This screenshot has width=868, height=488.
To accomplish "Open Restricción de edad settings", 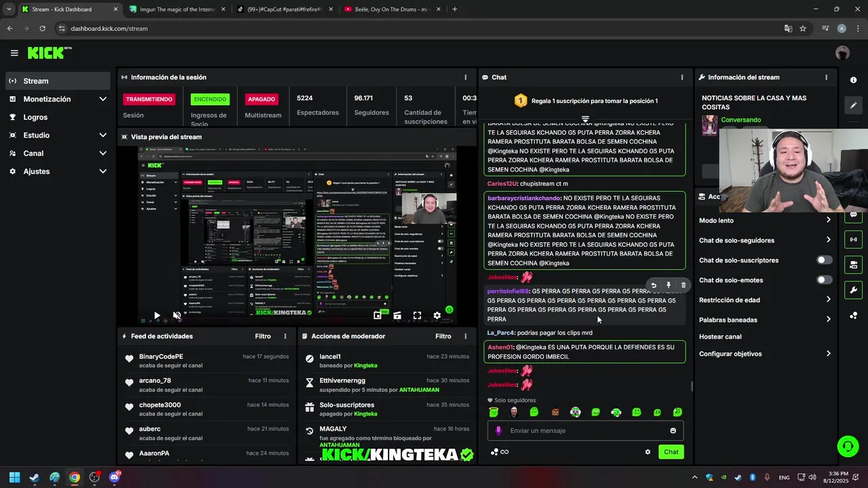I will 765,300.
